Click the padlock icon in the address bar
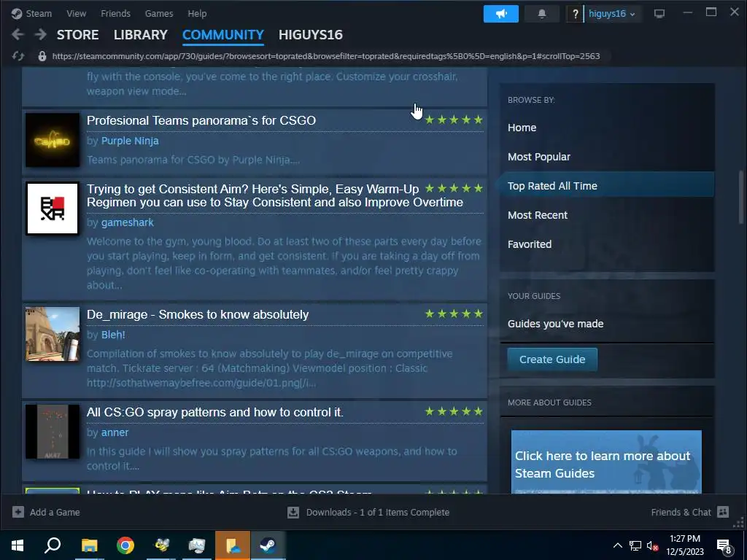Image resolution: width=747 pixels, height=560 pixels. tap(42, 56)
